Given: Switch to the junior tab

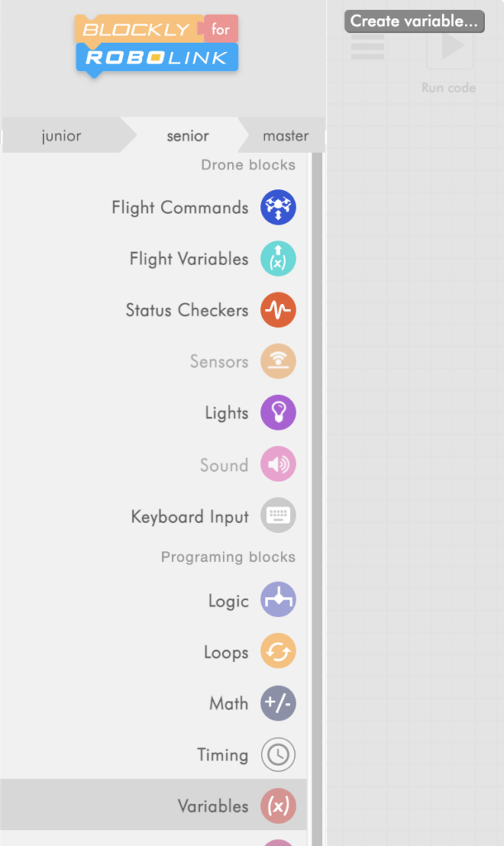Looking at the screenshot, I should point(62,136).
